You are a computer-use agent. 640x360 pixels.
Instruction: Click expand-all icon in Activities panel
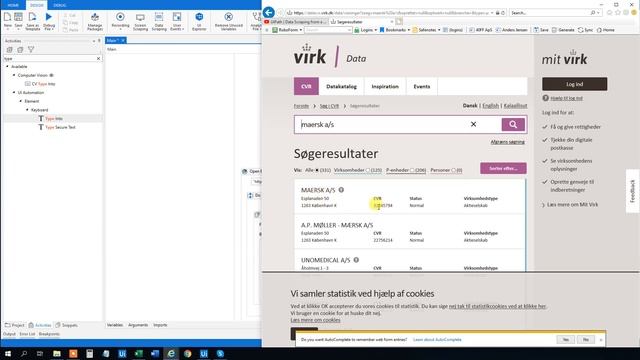9,49
